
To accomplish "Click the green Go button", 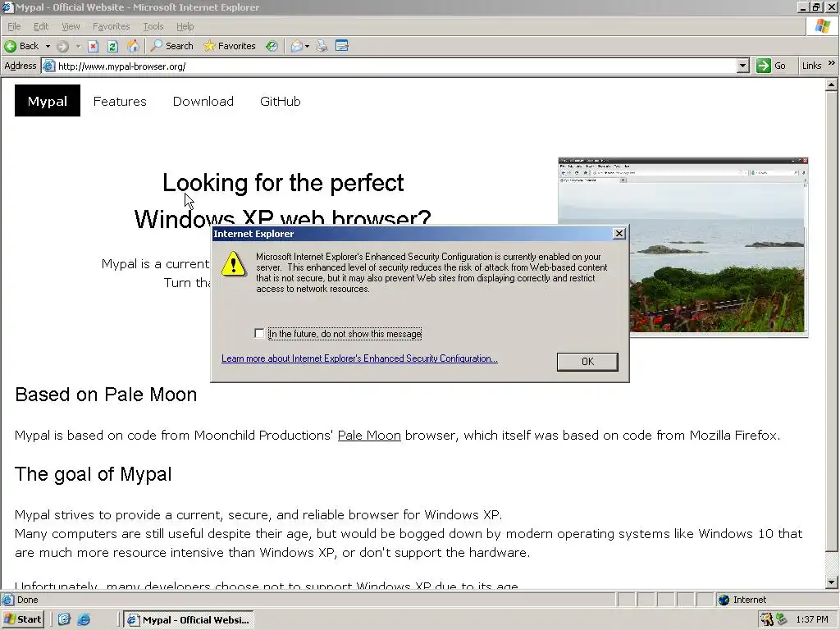I will pos(771,66).
